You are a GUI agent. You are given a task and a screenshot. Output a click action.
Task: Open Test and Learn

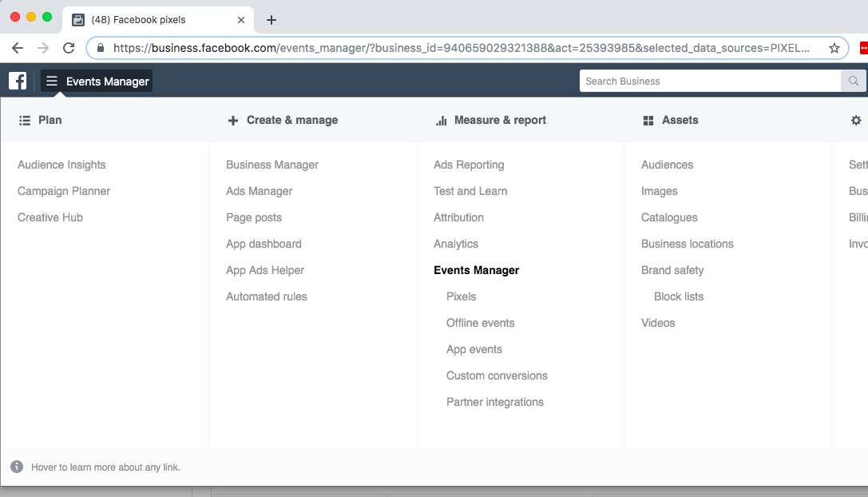470,191
